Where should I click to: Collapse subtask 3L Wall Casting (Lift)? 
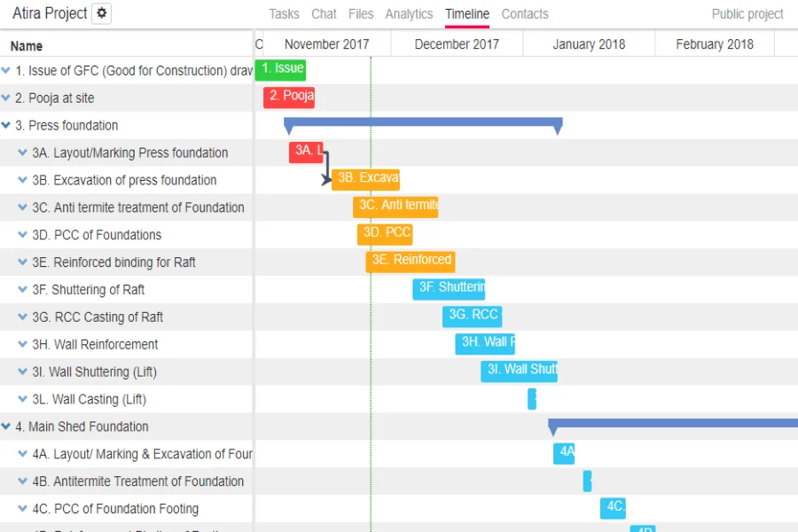pyautogui.click(x=21, y=399)
